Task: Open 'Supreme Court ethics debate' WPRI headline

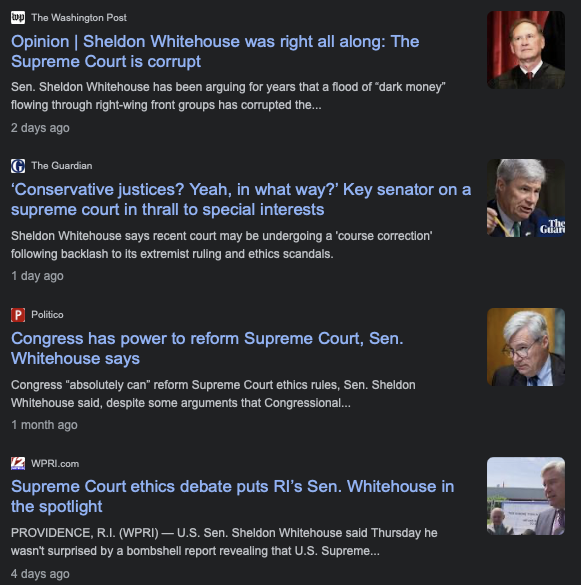Action: click(232, 497)
